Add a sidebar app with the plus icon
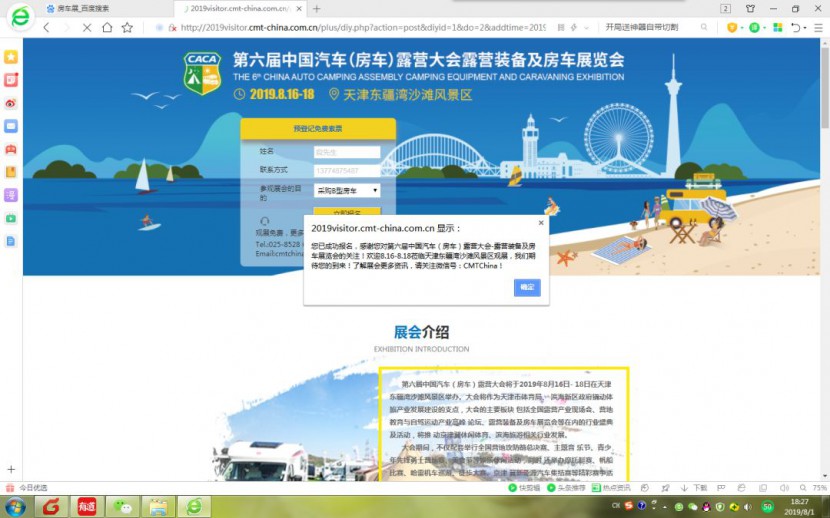Screen dimensions: 830x518 (x=11, y=469)
